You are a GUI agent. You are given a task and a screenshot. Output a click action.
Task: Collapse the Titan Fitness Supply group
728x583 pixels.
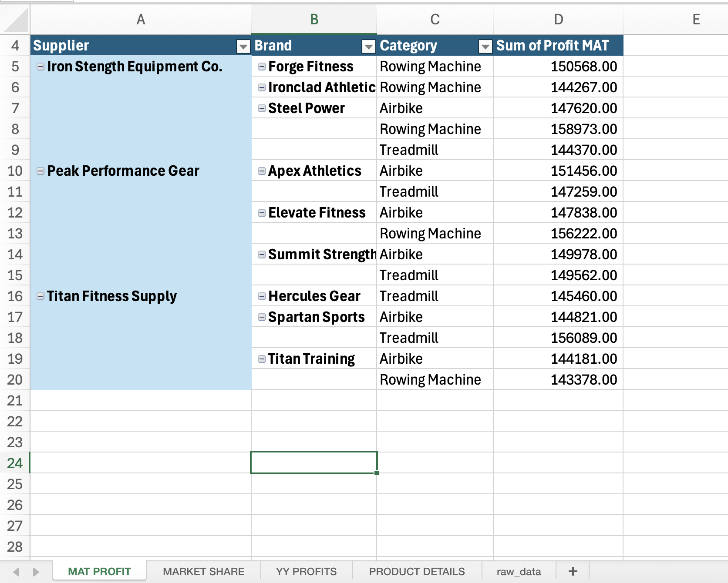(40, 296)
